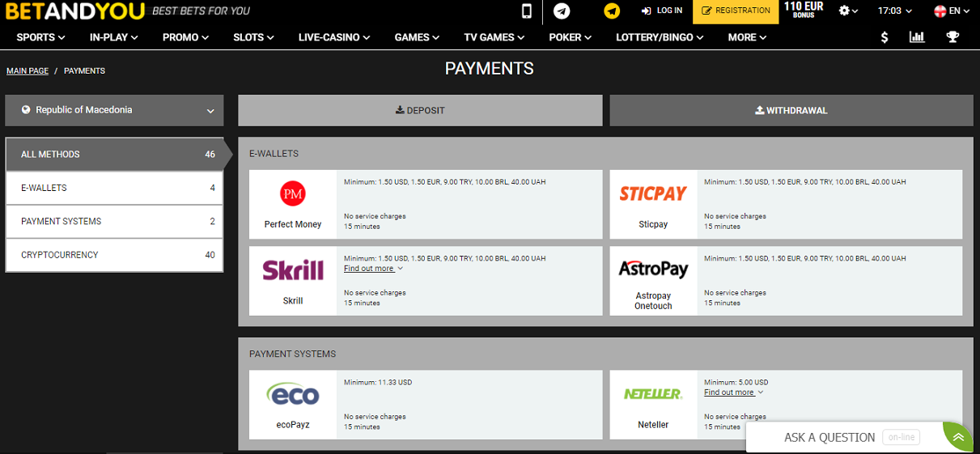Expand the PROMO menu

click(185, 37)
